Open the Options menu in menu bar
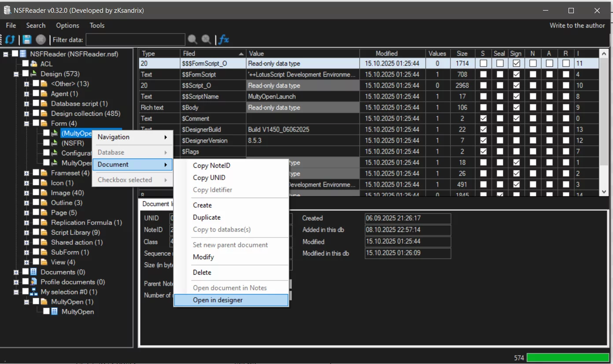Screen dimensions: 613x364 click(x=67, y=26)
